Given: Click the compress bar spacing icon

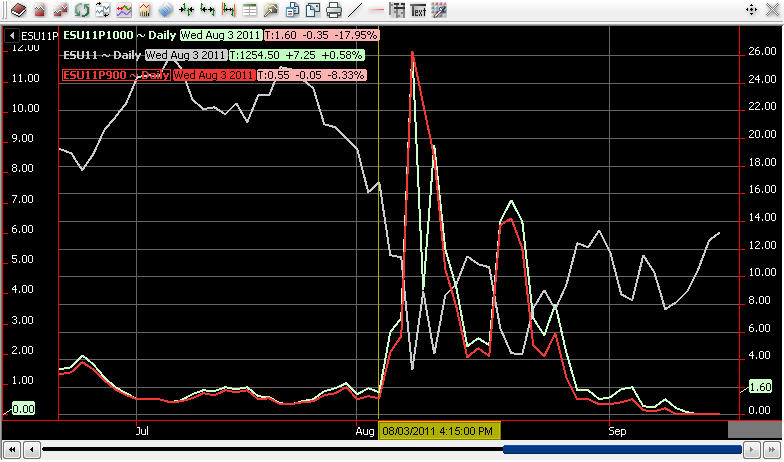Looking at the screenshot, I should 186,10.
